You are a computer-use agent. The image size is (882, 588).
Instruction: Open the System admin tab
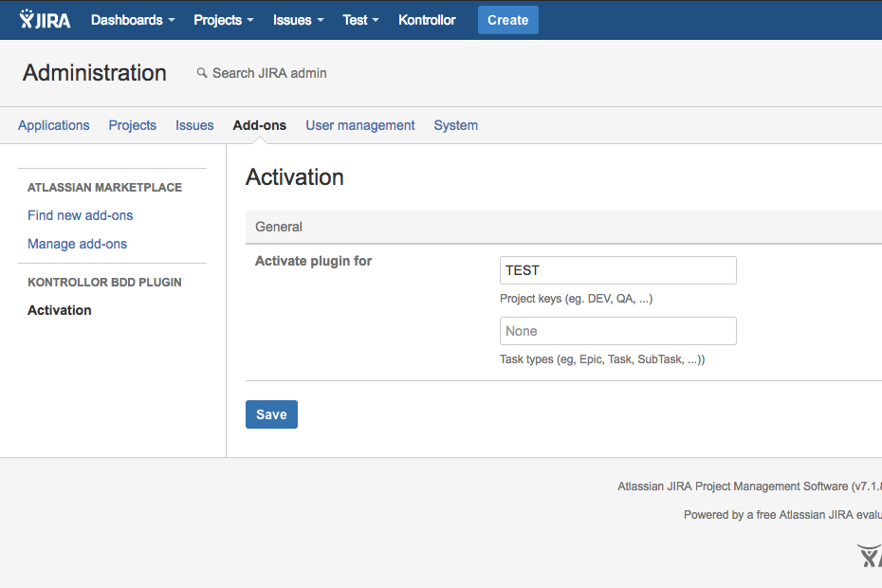click(x=455, y=125)
